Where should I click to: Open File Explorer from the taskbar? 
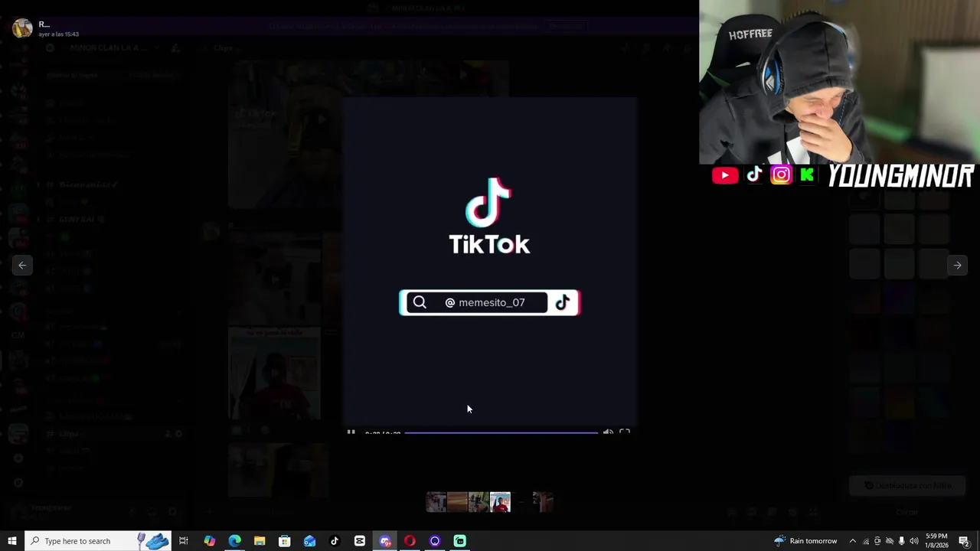pyautogui.click(x=260, y=541)
